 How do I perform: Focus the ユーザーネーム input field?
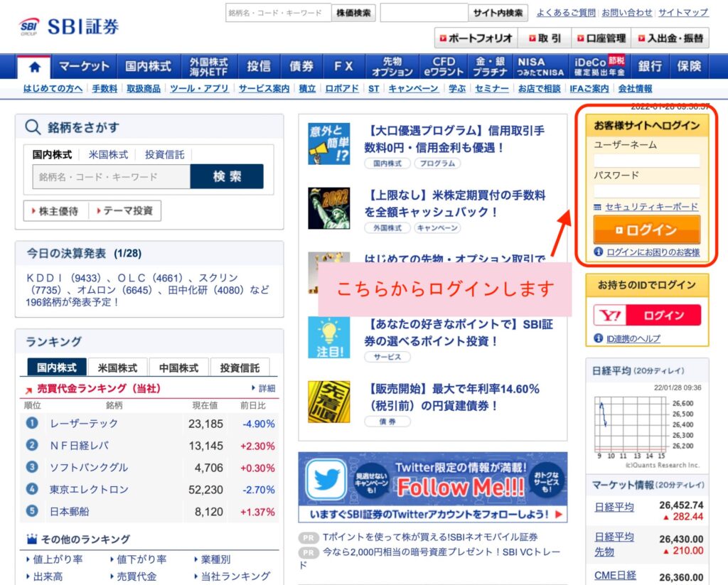pyautogui.click(x=647, y=161)
